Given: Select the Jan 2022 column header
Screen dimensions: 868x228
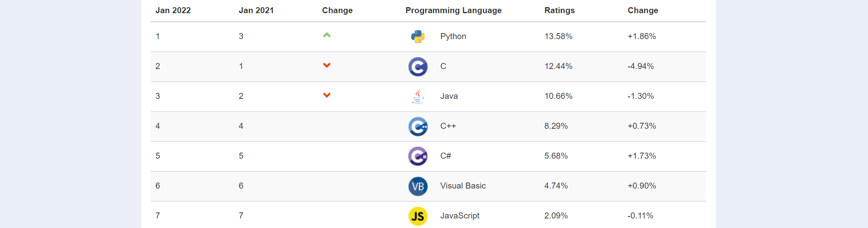Looking at the screenshot, I should (173, 10).
